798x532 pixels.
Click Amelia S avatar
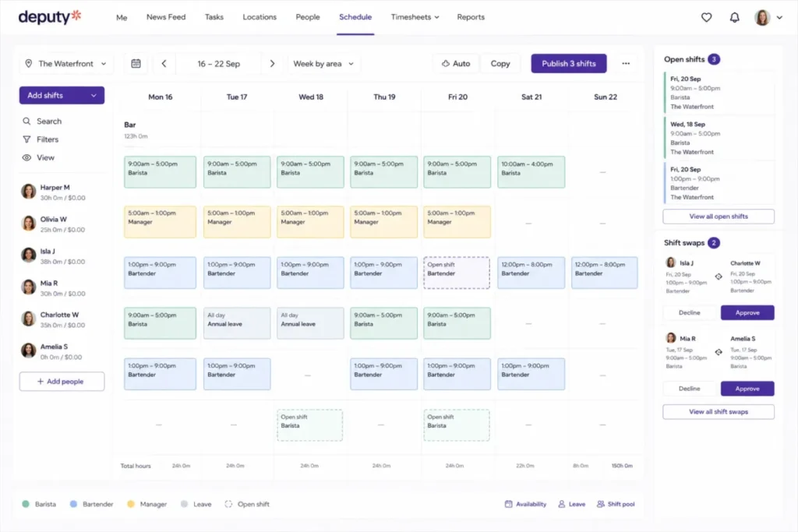(29, 351)
